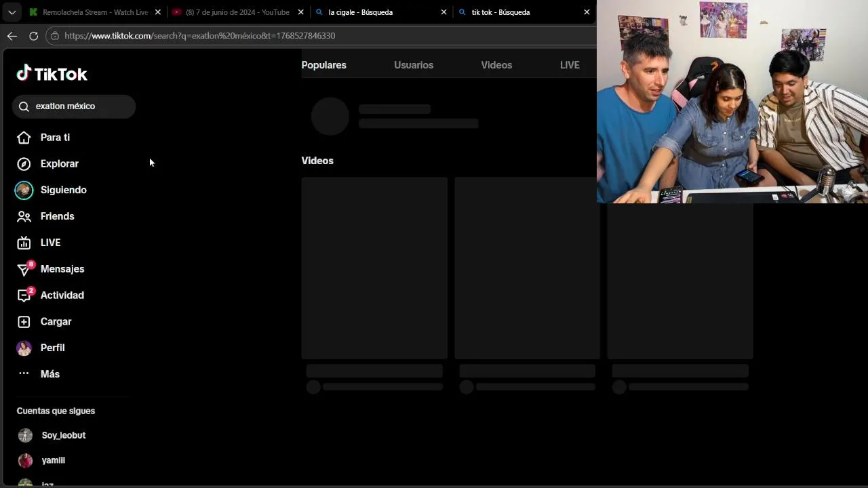Close the Remolachela Stream tab
The height and width of the screenshot is (488, 868).
pos(158,12)
